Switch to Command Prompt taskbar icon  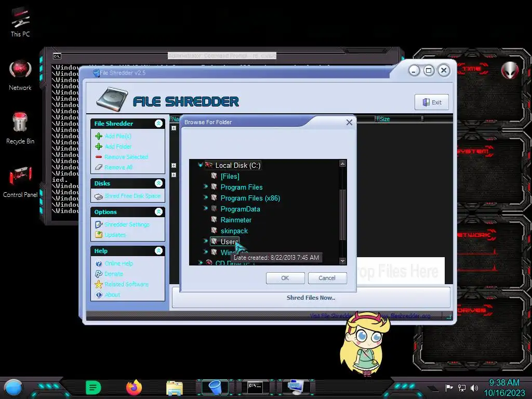point(255,388)
